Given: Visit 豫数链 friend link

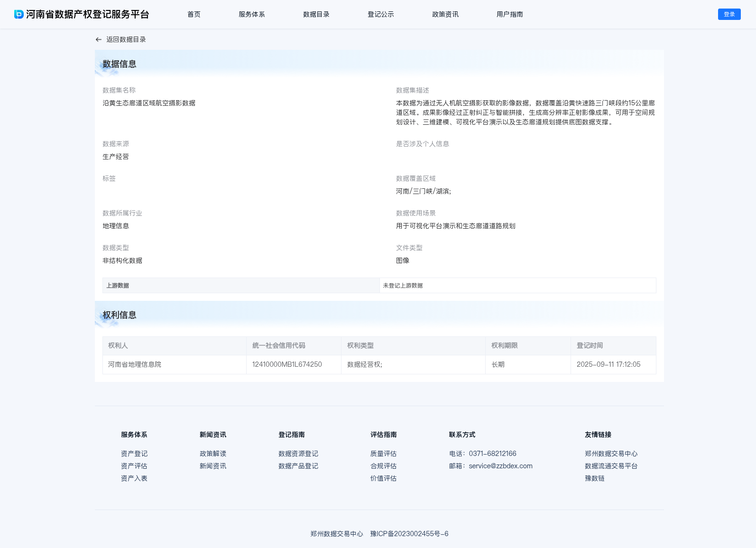Looking at the screenshot, I should click(595, 478).
